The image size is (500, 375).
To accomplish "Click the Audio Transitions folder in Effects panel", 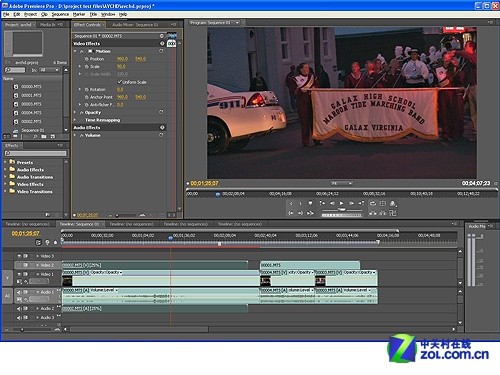I will coord(35,177).
